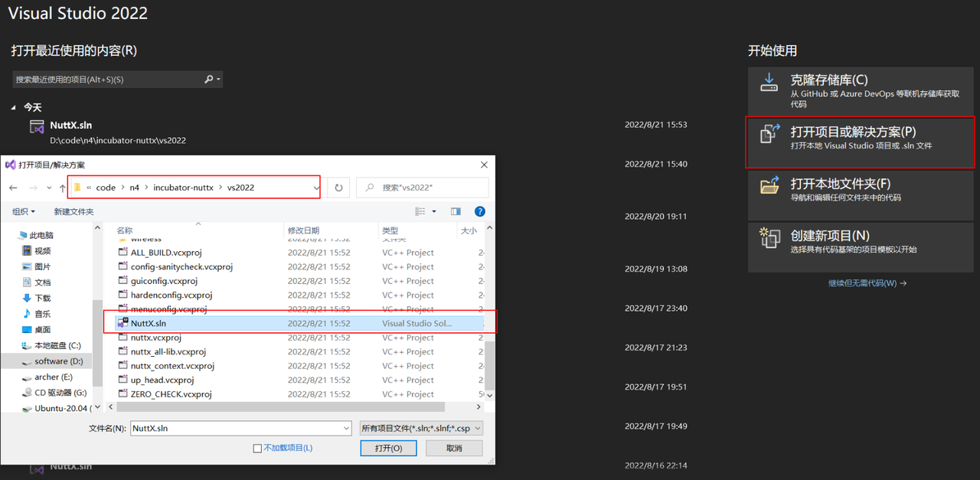The image size is (980, 480).
Task: Open the recent locations dropdown arrow
Action: click(x=50, y=188)
